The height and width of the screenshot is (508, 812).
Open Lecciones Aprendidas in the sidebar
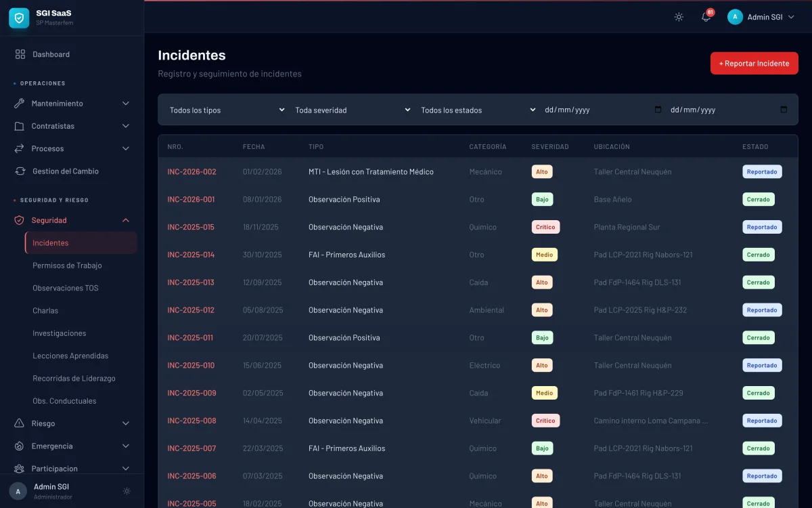coord(70,356)
